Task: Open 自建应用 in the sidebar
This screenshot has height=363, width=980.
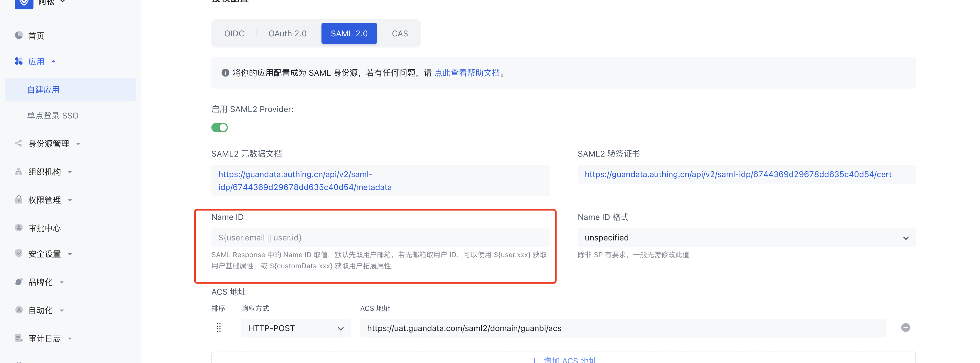Action: pyautogui.click(x=70, y=90)
